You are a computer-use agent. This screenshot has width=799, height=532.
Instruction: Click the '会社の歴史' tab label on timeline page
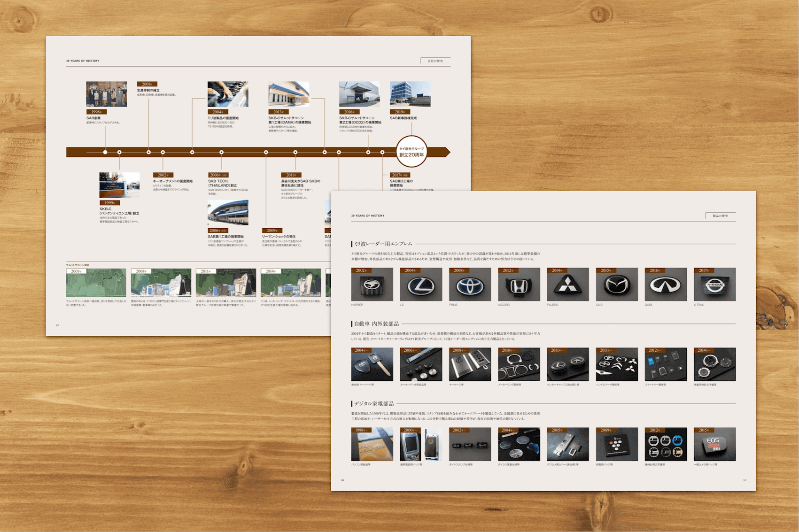coord(435,61)
